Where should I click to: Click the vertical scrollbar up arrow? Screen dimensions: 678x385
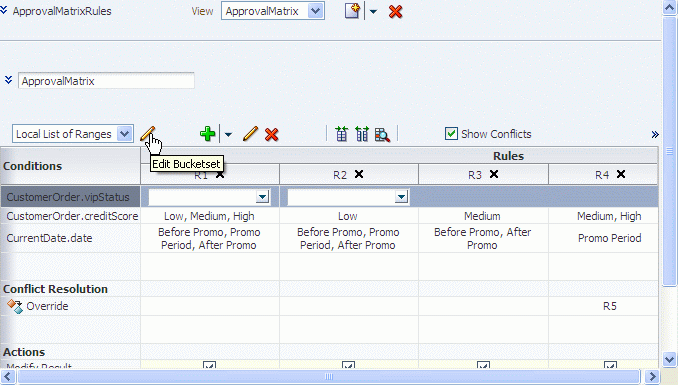669,8
